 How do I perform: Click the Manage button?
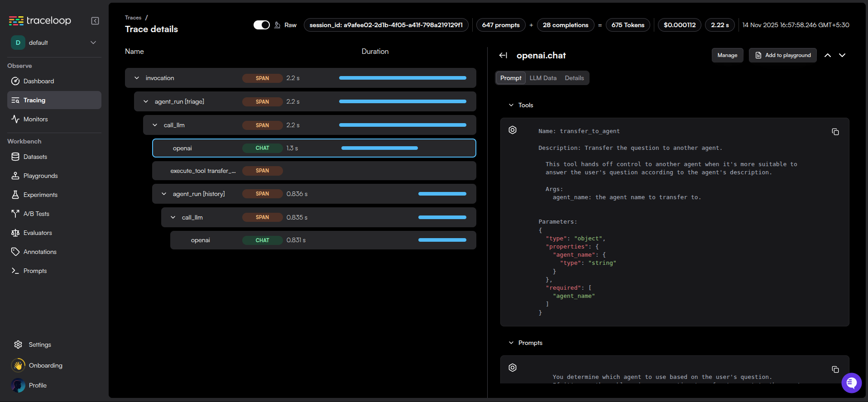click(727, 55)
